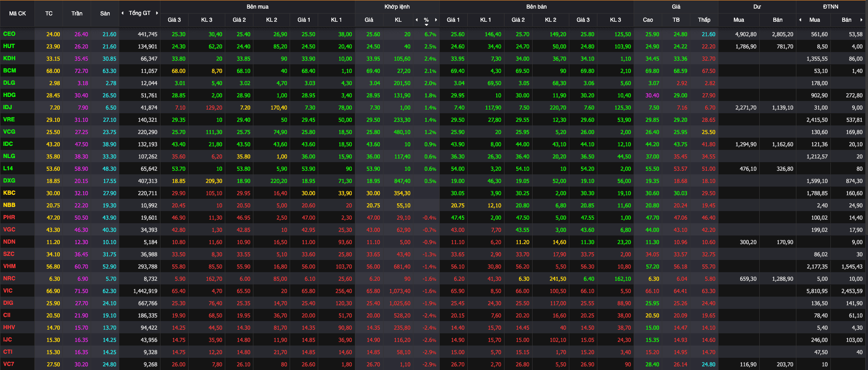This screenshot has height=370, width=868.
Task: Open the CII stock symbol
Action: coord(7,315)
